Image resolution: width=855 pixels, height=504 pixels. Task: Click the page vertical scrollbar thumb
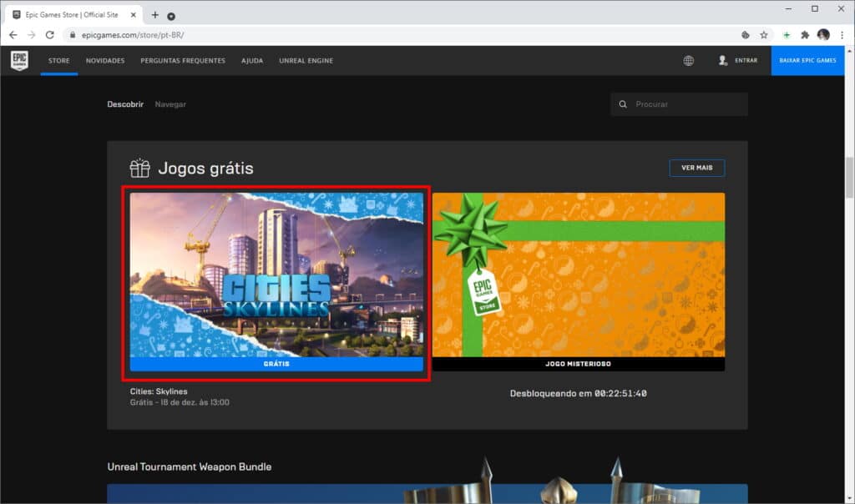point(849,178)
